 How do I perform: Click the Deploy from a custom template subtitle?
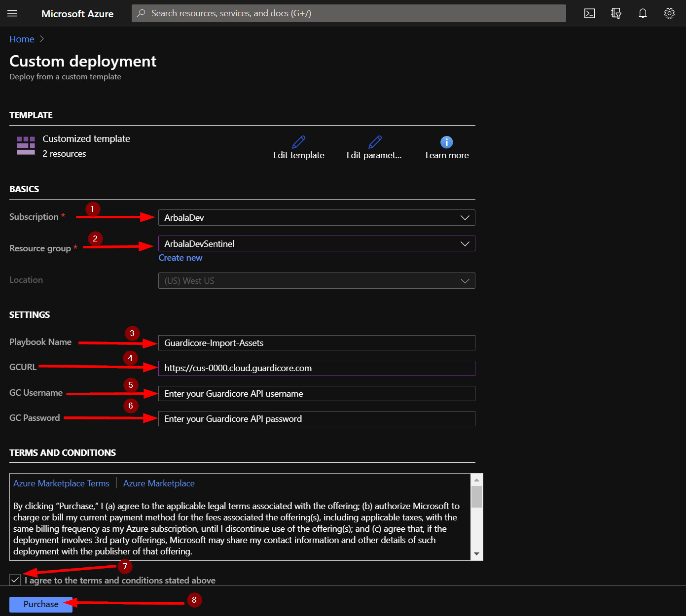[x=65, y=77]
